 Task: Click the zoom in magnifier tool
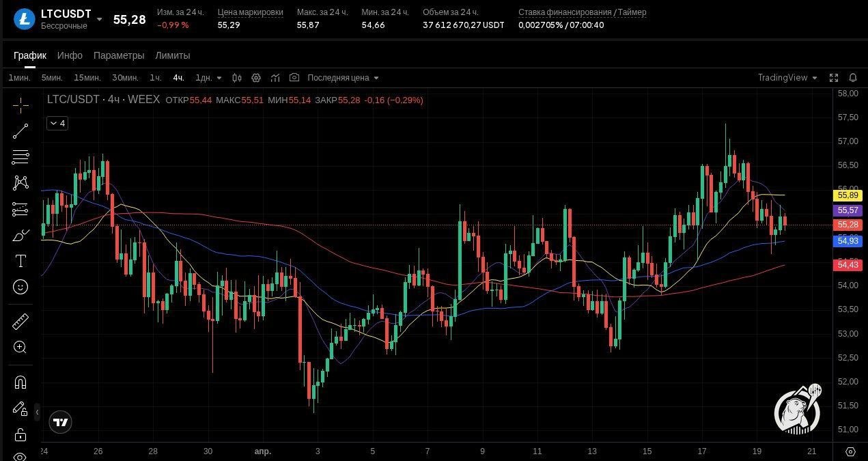[20, 347]
